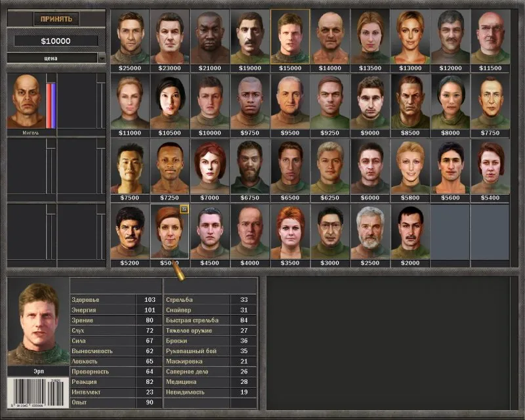Pick the $6750 bearded mercenary portrait
Screen dimensions: 525x420
250,167
